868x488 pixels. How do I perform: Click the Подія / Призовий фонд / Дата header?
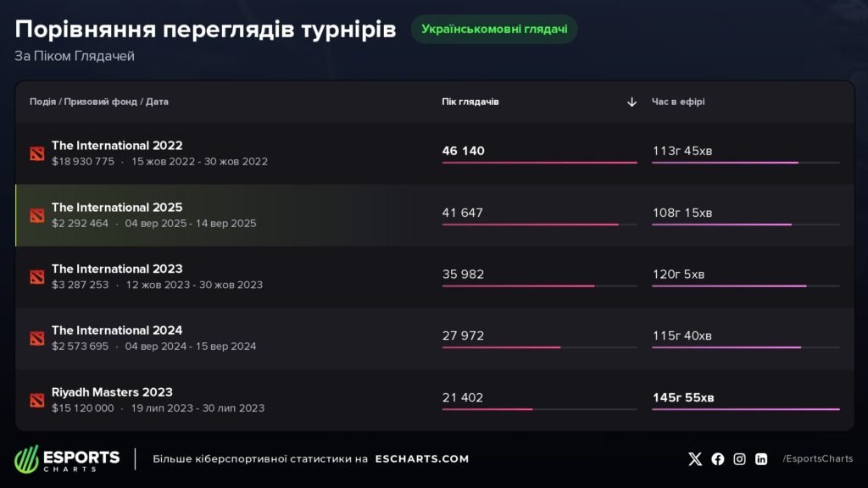tap(99, 102)
